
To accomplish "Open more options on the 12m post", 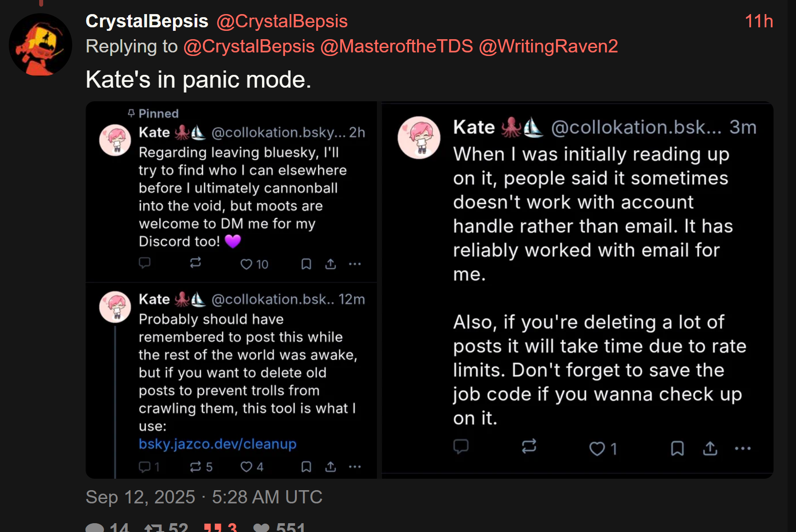I will tap(355, 467).
